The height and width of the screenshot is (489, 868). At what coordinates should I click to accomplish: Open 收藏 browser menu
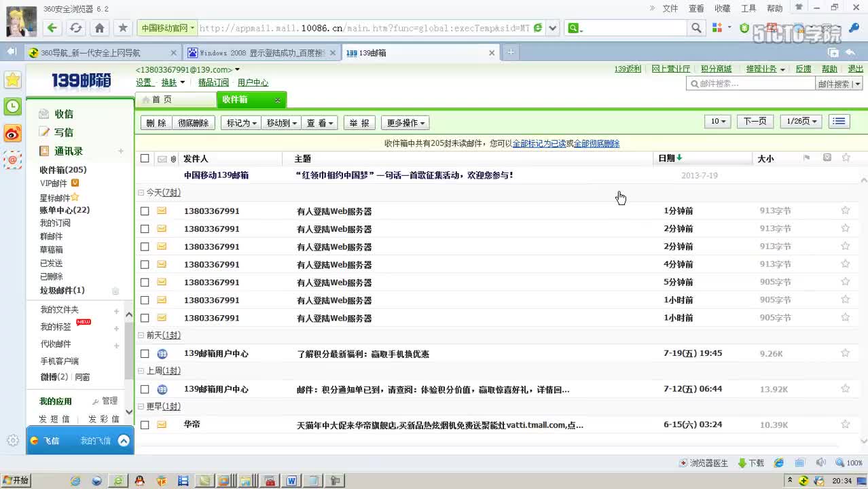point(723,8)
